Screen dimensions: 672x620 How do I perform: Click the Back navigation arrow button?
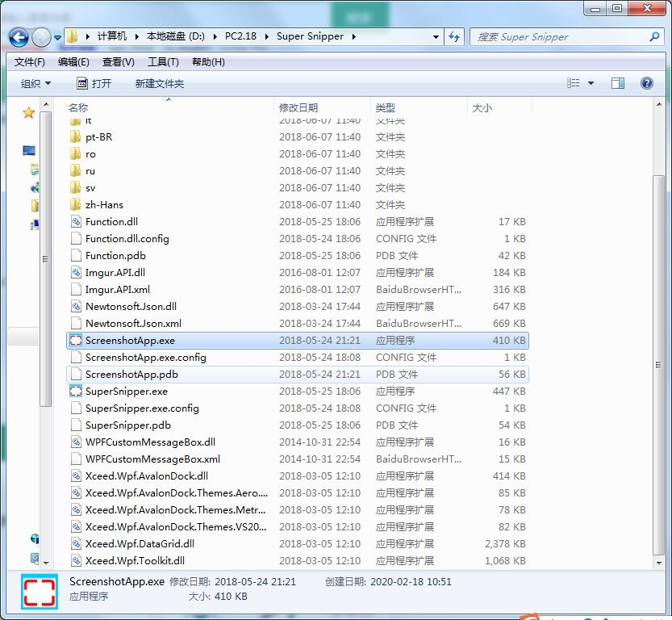click(x=19, y=37)
